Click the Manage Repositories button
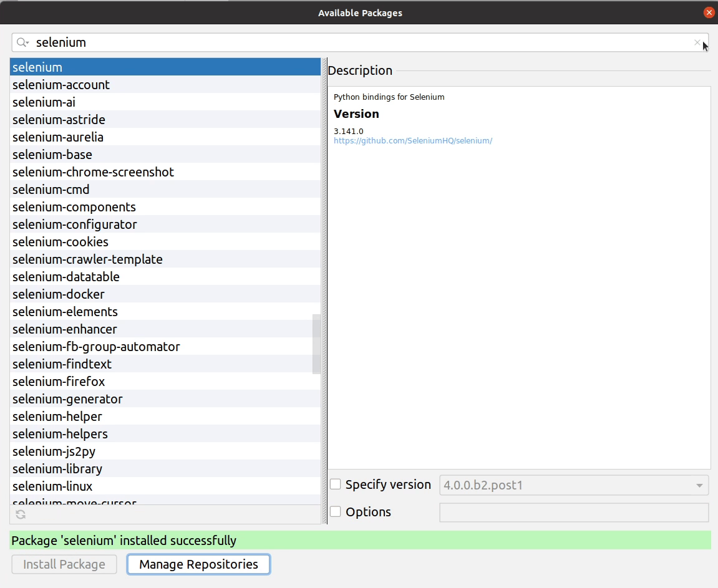 [x=198, y=564]
